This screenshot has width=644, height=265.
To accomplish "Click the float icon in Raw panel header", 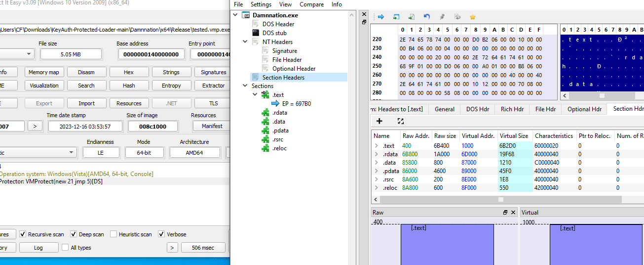I will (505, 213).
